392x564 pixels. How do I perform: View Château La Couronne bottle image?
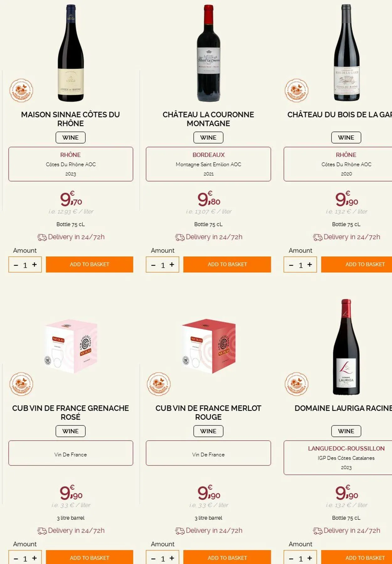(209, 53)
